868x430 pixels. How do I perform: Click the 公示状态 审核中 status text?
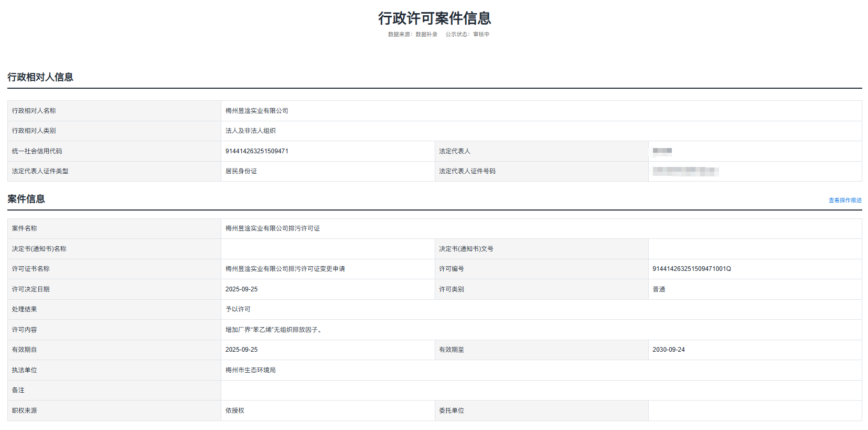[x=467, y=35]
